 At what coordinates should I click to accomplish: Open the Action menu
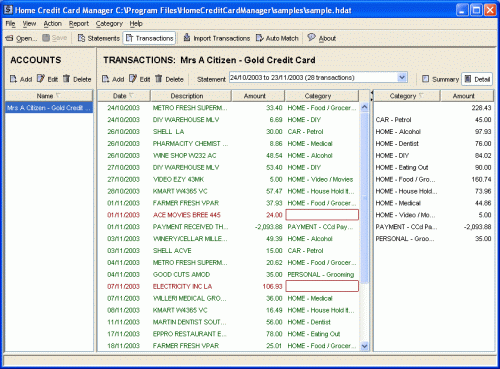click(x=53, y=24)
